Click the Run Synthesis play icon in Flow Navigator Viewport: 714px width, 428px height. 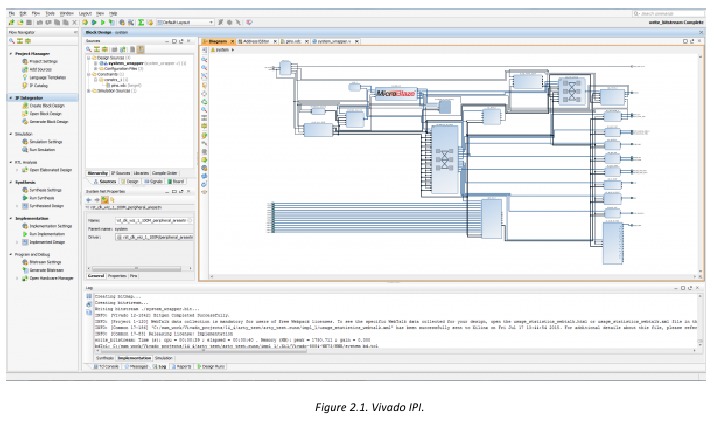25,198
